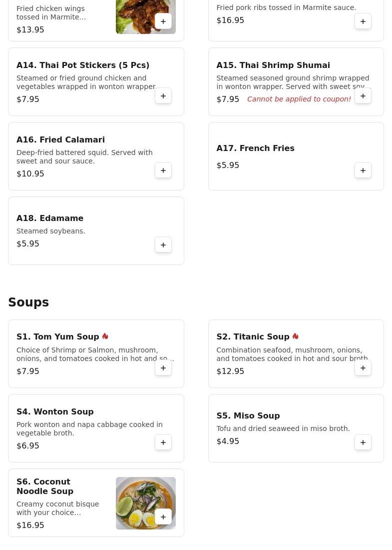392x550 pixels.
Task: Open the Marmite chicken wings photo
Action: tap(146, 17)
